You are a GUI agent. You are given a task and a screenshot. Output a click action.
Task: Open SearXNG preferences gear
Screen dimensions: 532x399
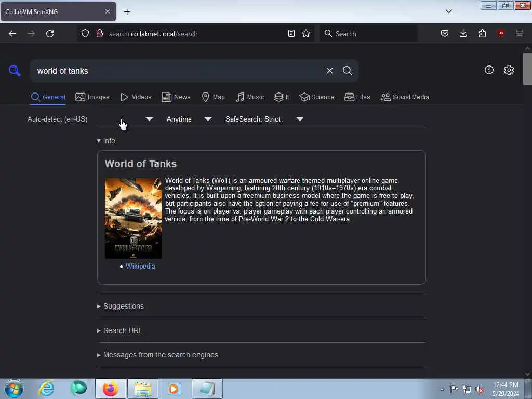509,70
